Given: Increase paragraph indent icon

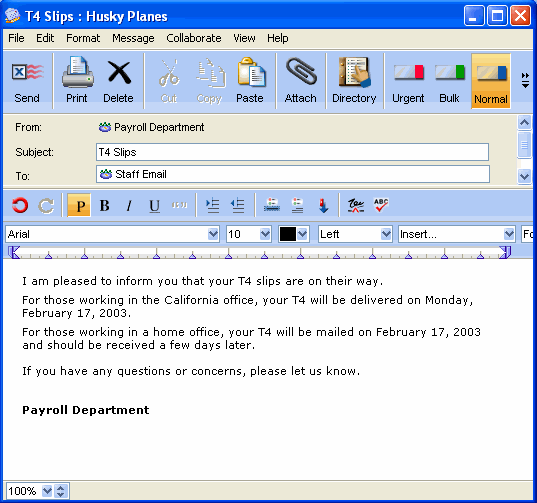Looking at the screenshot, I should [x=212, y=205].
